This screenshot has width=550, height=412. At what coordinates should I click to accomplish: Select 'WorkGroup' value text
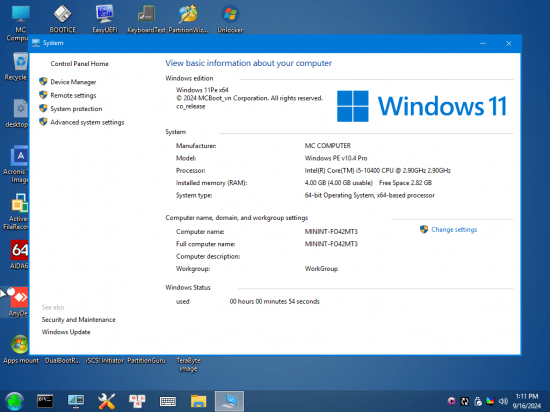[321, 269]
